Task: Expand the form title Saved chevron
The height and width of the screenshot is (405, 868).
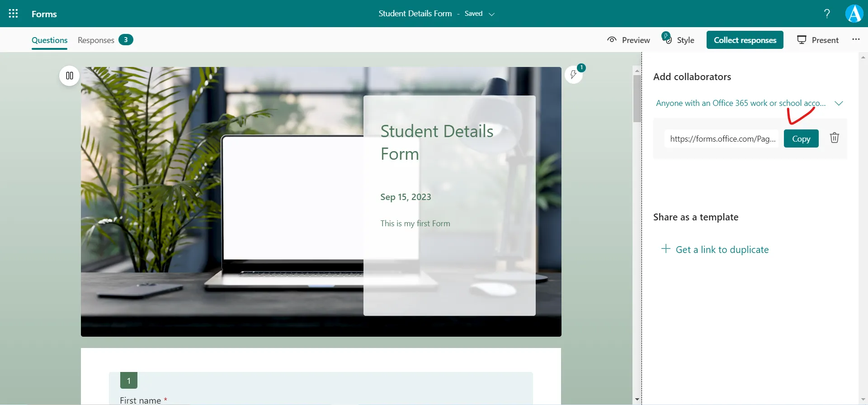Action: (492, 14)
